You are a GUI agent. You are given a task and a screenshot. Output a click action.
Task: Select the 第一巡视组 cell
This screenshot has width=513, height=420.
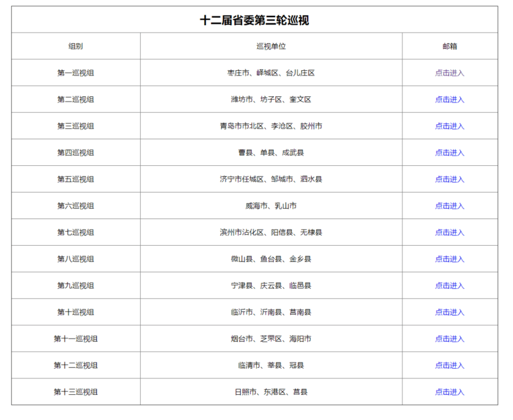[76, 73]
